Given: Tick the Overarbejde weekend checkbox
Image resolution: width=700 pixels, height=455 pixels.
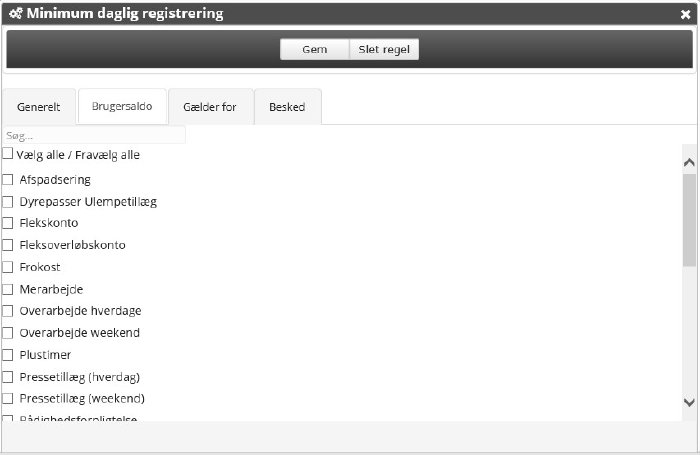Looking at the screenshot, I should 8,333.
